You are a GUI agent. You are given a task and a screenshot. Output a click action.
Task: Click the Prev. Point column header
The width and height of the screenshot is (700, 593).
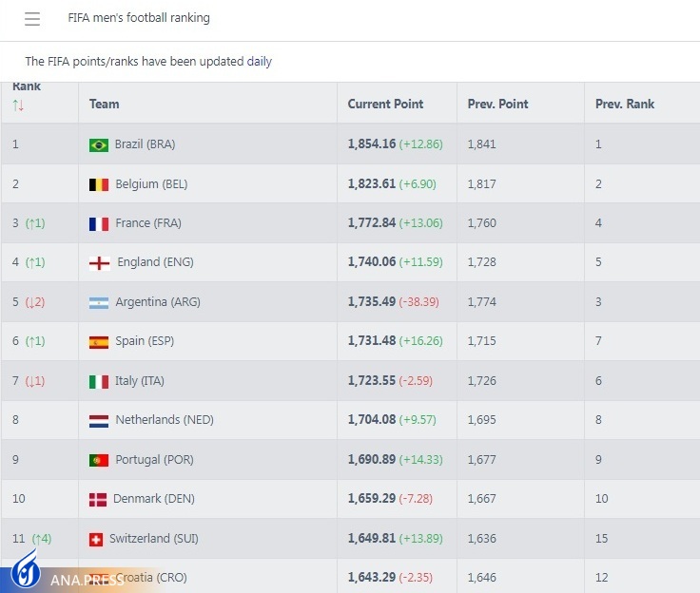coord(497,104)
